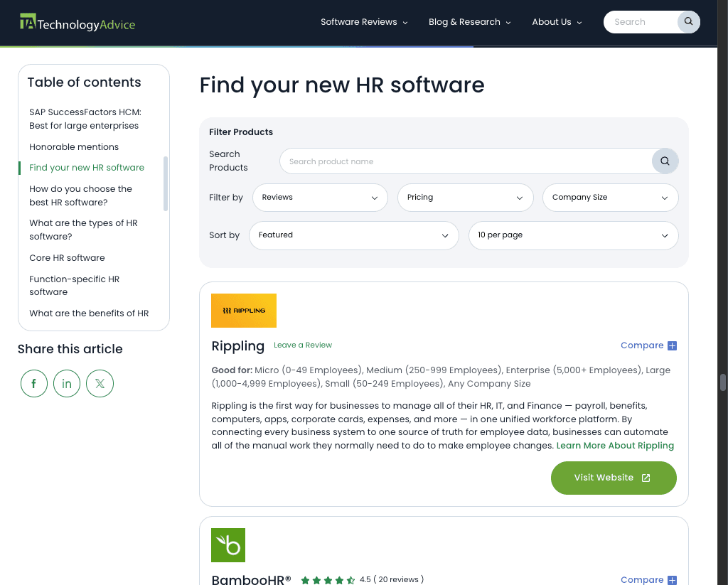Click Compare link for BambooHR
This screenshot has width=728, height=585.
tap(642, 580)
